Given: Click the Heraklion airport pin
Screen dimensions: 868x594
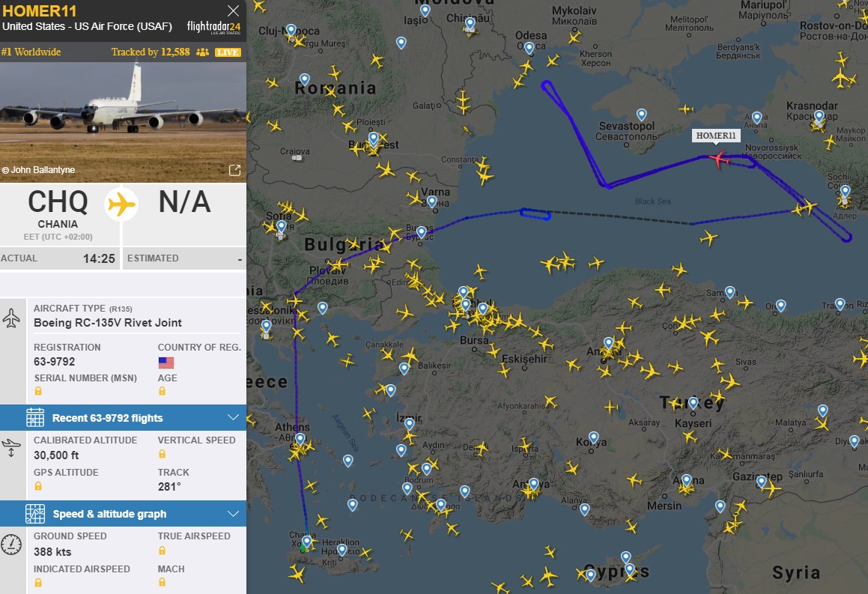Looking at the screenshot, I should [x=342, y=550].
